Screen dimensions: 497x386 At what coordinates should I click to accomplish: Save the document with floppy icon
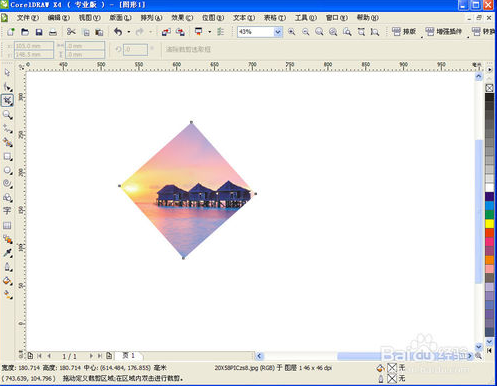[x=39, y=32]
